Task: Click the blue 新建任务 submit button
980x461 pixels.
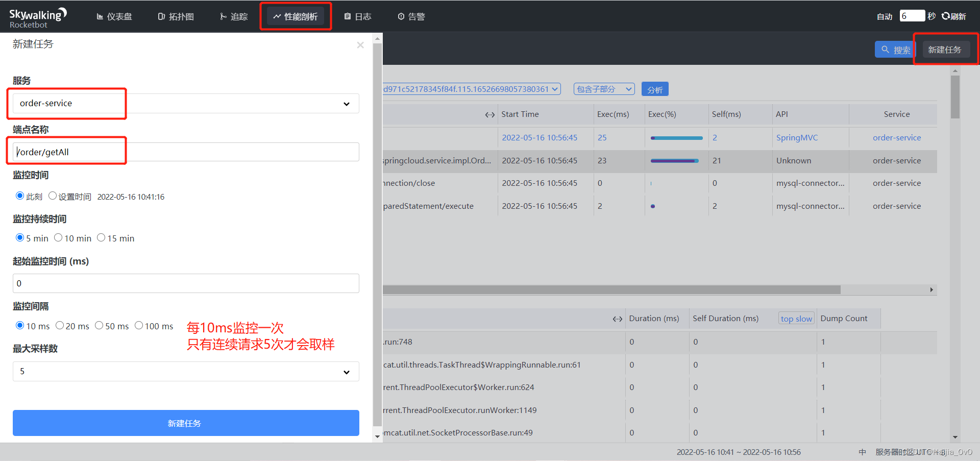Action: tap(186, 423)
